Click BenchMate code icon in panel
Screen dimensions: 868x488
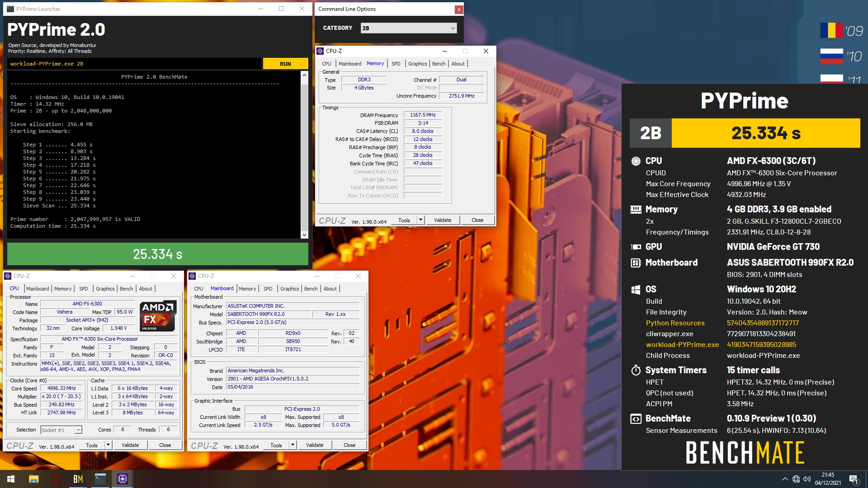(x=636, y=418)
